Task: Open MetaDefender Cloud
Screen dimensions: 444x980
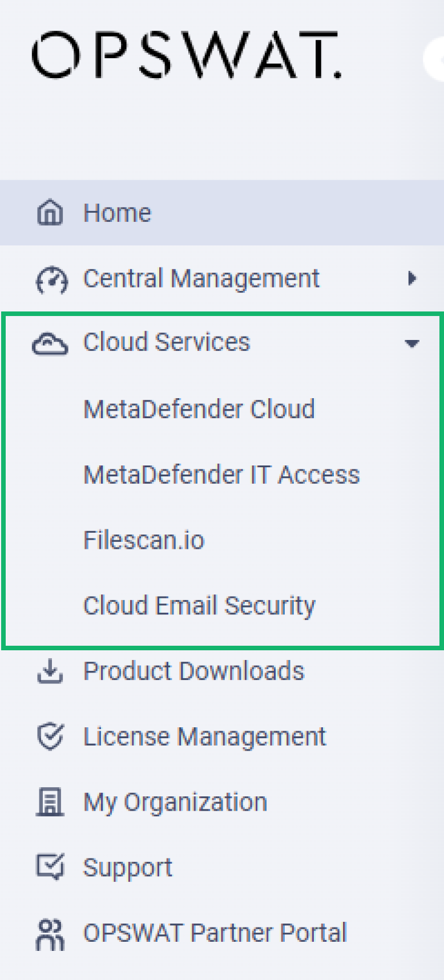Action: [x=199, y=409]
